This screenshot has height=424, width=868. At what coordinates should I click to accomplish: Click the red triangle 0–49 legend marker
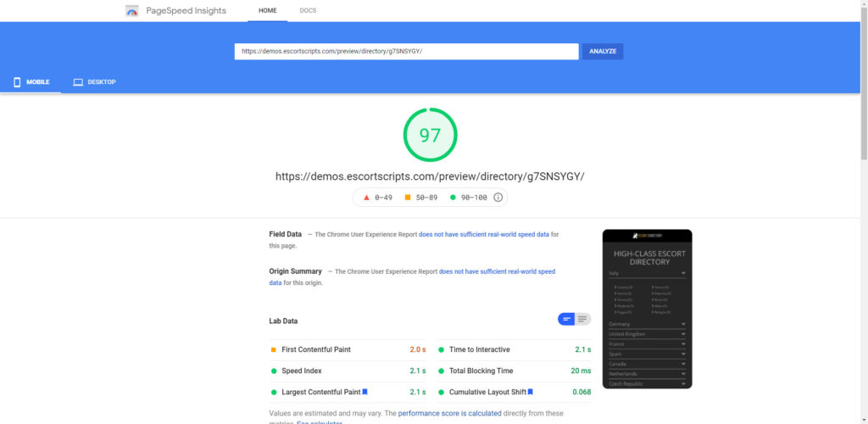click(x=366, y=198)
